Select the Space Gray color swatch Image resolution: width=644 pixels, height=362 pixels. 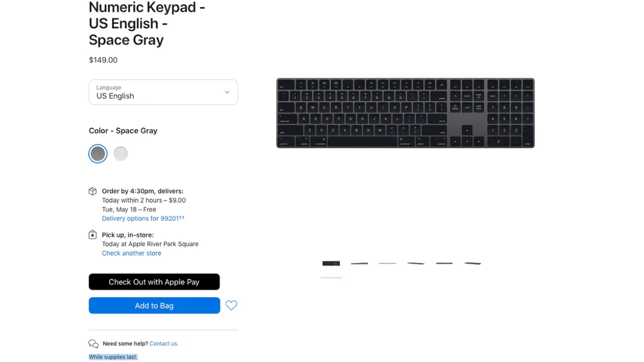click(x=98, y=154)
